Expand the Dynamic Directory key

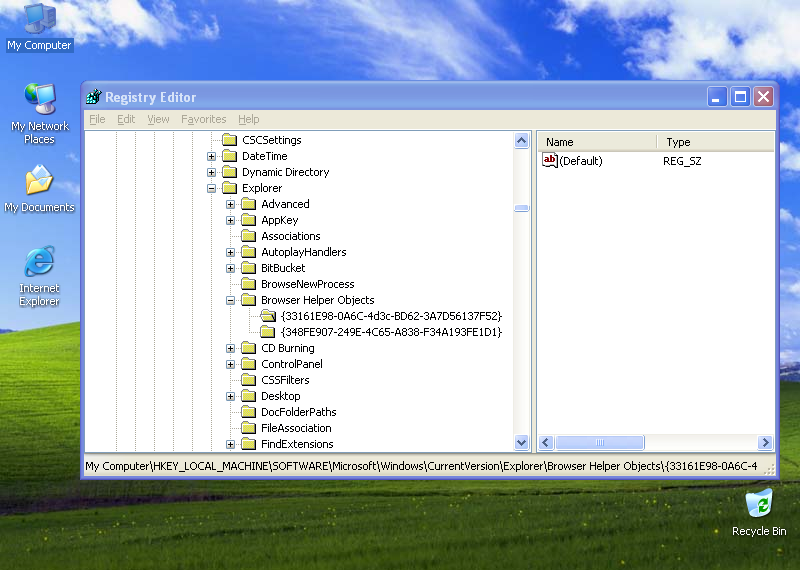pyautogui.click(x=211, y=172)
